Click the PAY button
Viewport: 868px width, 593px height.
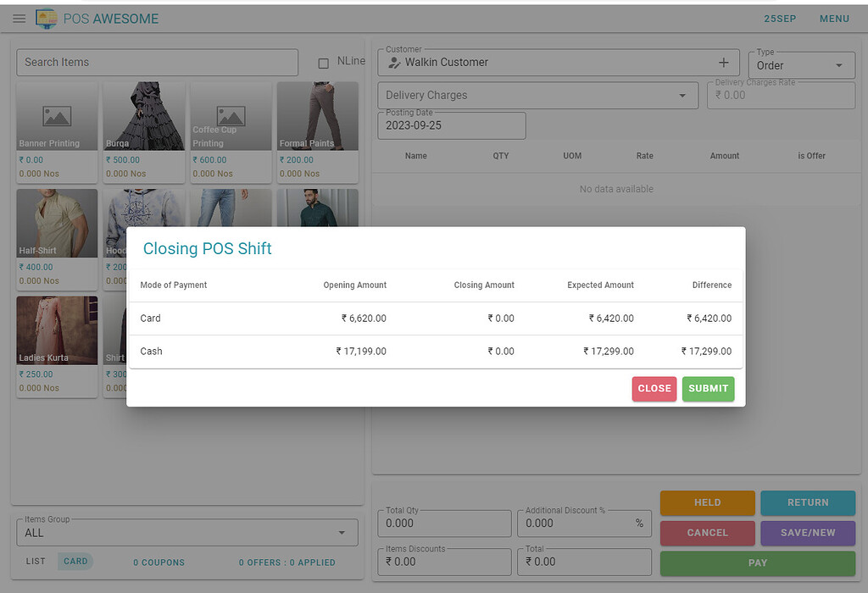tap(757, 563)
